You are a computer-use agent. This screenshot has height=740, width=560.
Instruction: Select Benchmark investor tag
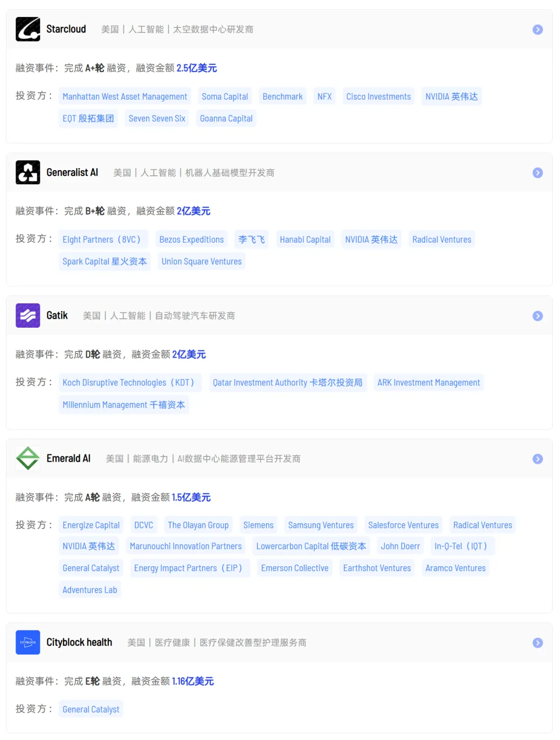[x=283, y=96]
